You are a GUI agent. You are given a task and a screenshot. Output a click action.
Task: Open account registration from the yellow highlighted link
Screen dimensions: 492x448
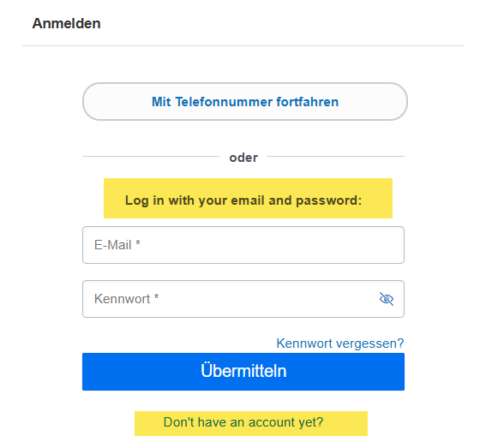tap(251, 423)
